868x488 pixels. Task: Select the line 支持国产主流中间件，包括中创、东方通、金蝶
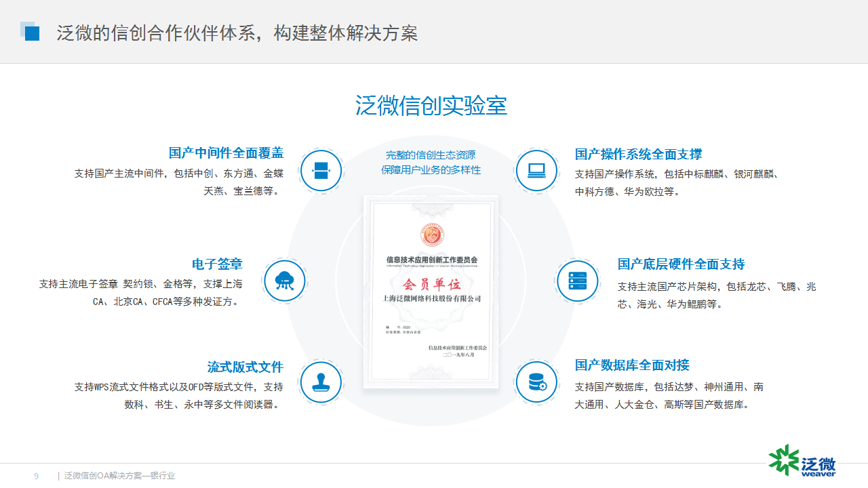click(x=179, y=174)
